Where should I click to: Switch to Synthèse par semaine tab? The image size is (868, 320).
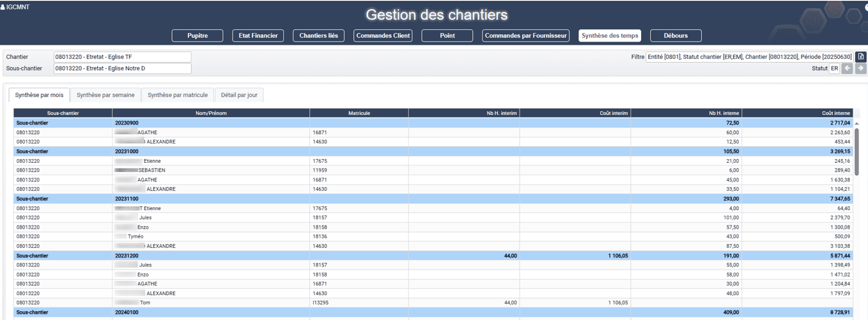pyautogui.click(x=105, y=95)
